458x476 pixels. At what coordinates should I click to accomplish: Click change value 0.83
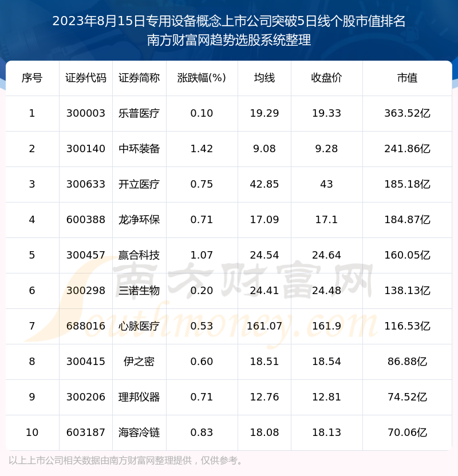point(202,433)
